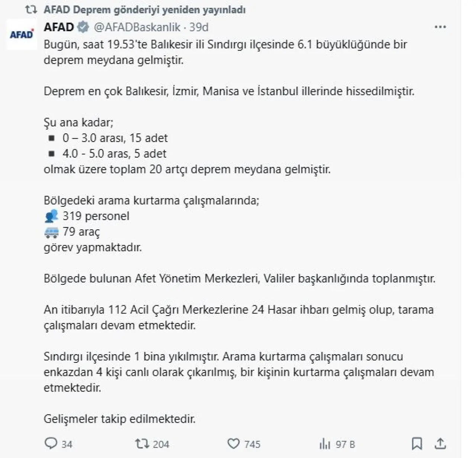Like the tweet with the heart icon
This screenshot has height=458, width=476.
233,444
